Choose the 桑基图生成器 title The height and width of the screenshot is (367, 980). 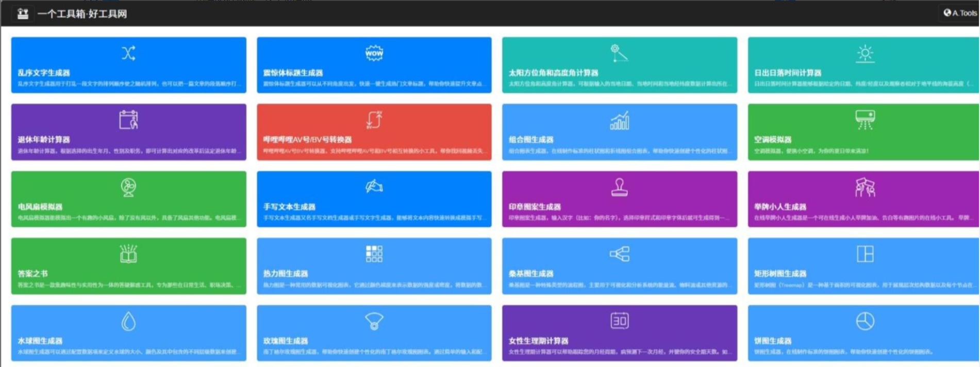(531, 274)
